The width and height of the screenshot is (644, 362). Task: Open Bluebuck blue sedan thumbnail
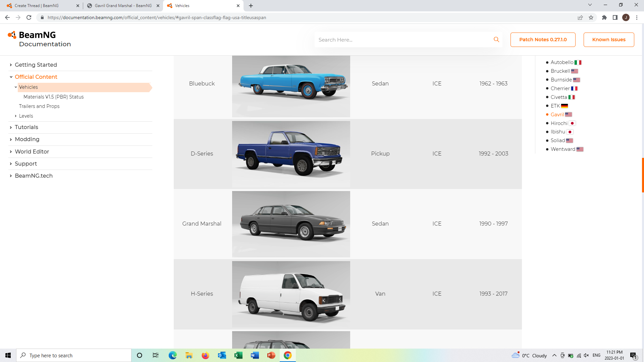[x=291, y=86]
